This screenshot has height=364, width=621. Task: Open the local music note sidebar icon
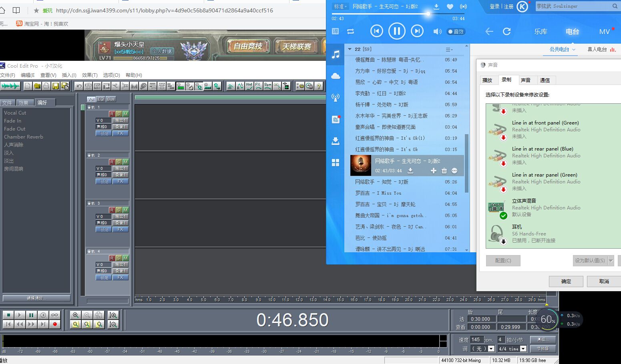(x=336, y=54)
